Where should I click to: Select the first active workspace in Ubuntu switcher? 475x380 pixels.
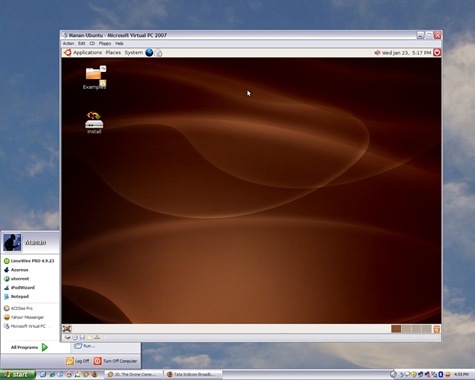396,329
